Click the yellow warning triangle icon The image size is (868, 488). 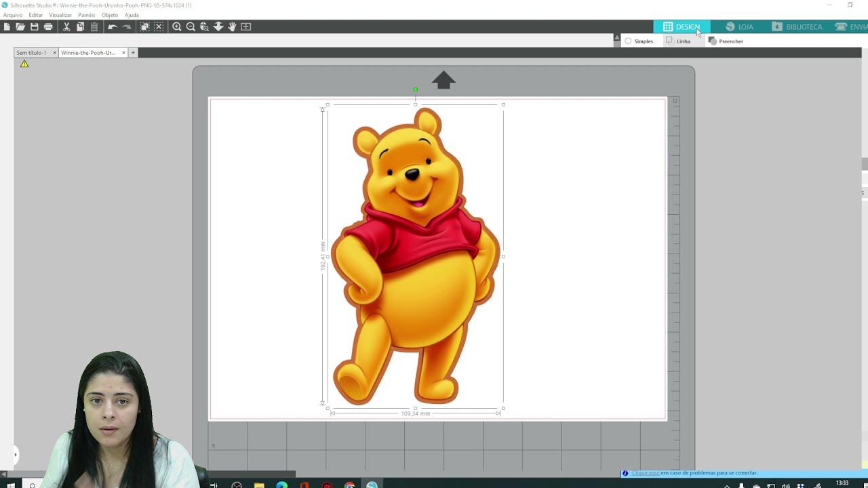pos(24,64)
